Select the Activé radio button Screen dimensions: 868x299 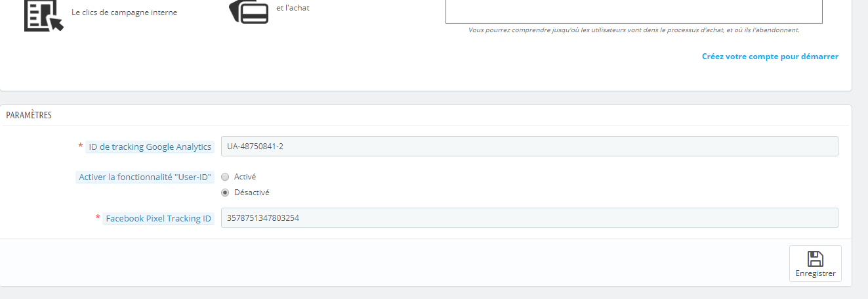(225, 177)
